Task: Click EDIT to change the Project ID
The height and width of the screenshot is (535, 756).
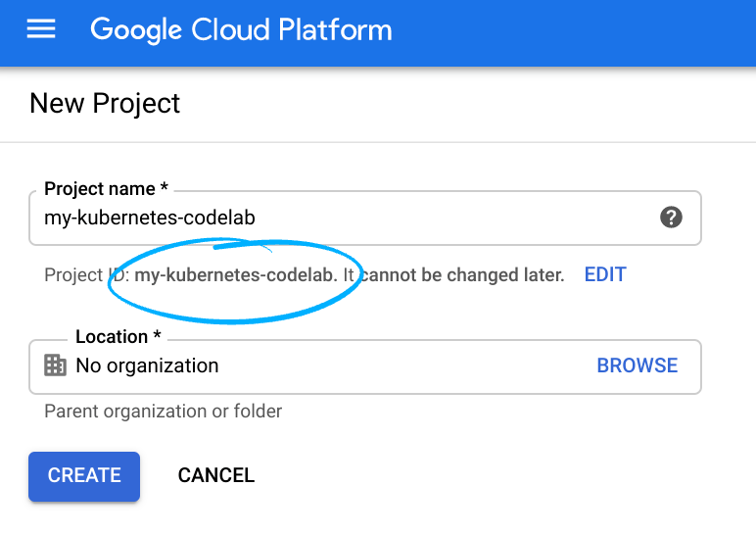Action: click(604, 275)
